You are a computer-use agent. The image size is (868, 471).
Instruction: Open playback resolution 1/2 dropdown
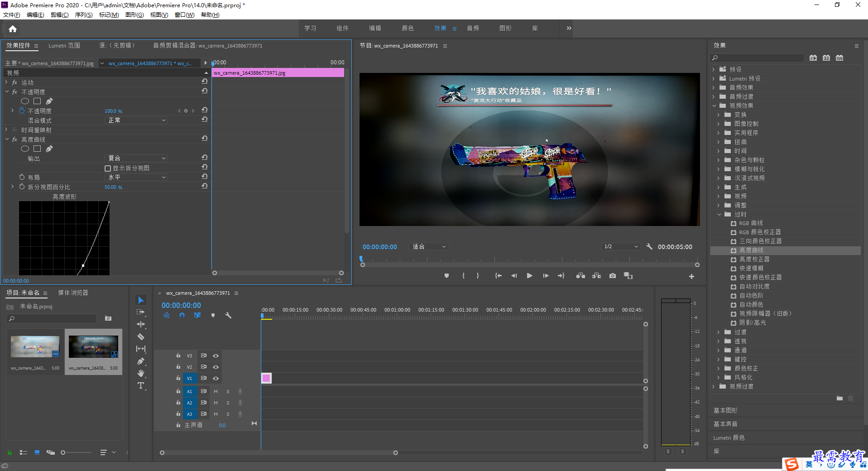(x=621, y=247)
